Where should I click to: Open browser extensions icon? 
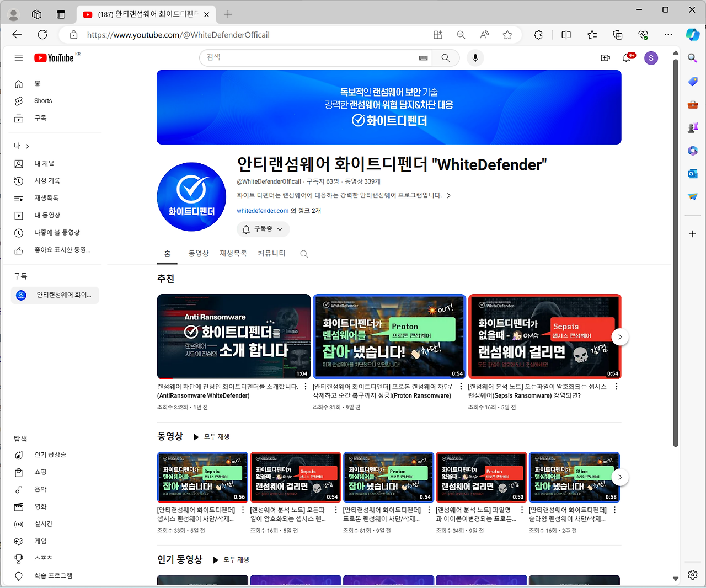click(x=538, y=35)
